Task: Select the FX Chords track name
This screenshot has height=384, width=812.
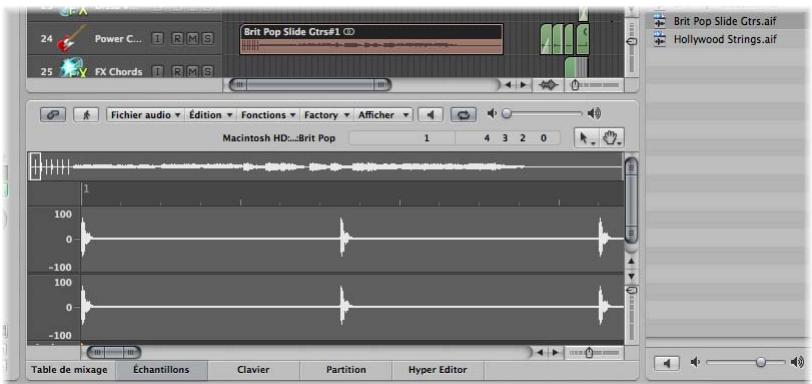Action: pyautogui.click(x=119, y=72)
